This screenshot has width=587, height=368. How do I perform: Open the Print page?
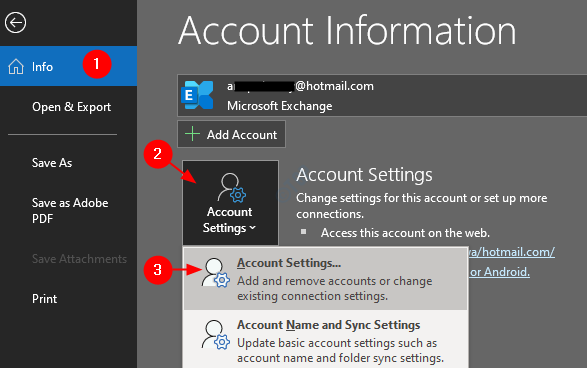(x=45, y=299)
